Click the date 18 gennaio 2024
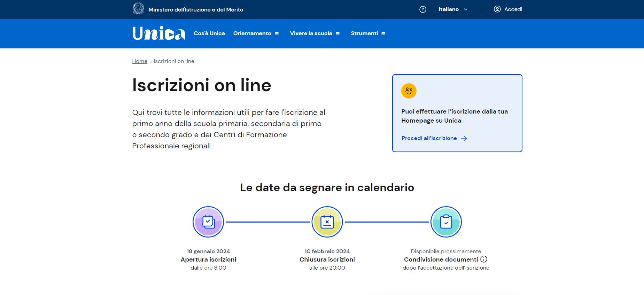The width and height of the screenshot is (644, 295). tap(208, 251)
